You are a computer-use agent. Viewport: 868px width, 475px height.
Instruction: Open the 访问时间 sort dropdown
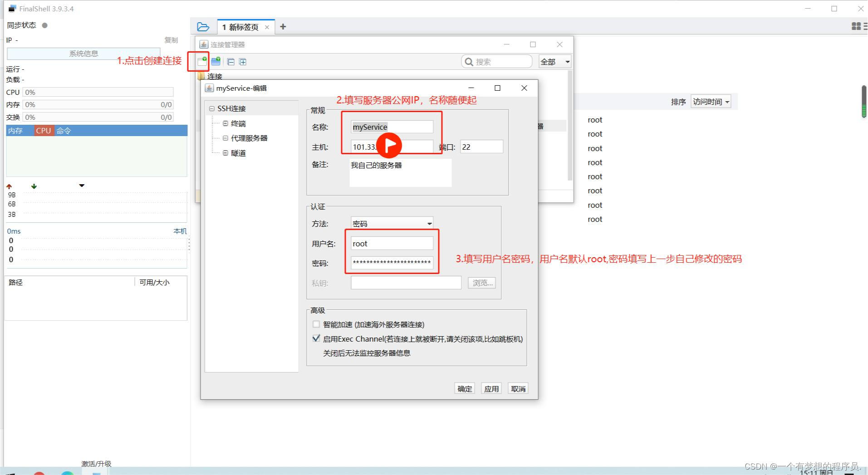click(711, 102)
